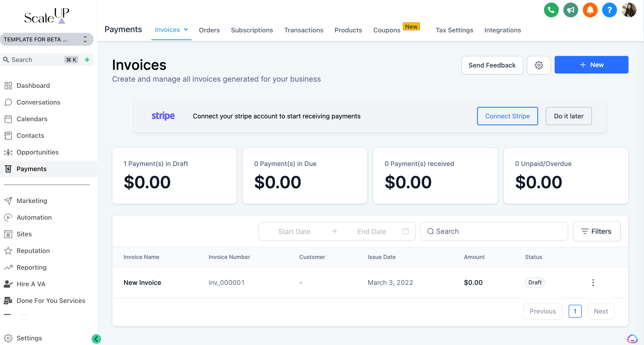Image resolution: width=644 pixels, height=345 pixels.
Task: Dismiss Stripe prompt with Do it later
Action: click(x=568, y=116)
